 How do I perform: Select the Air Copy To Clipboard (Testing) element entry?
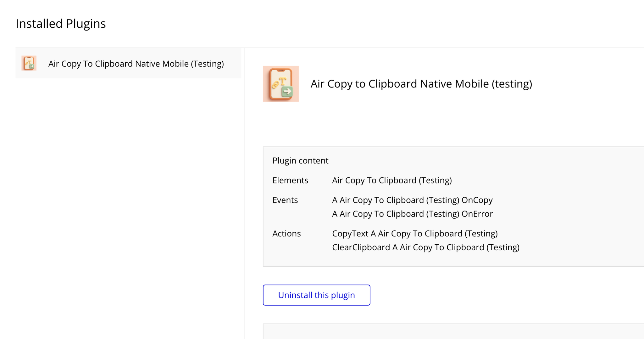392,180
